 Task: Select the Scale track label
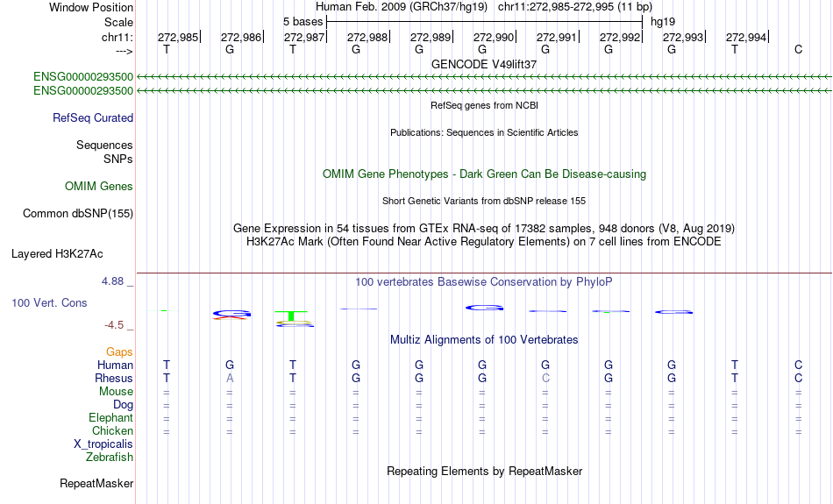pos(118,22)
